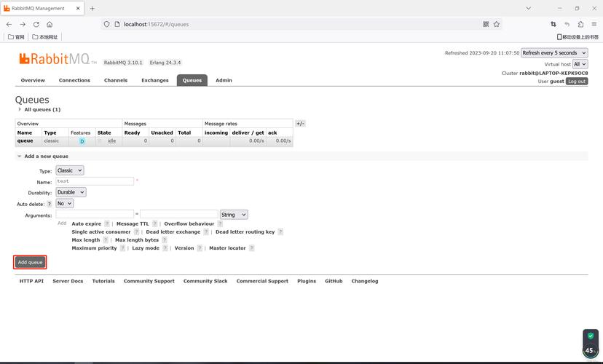Go to the Connections tab
Screen dimensions: 603x364
tap(74, 80)
